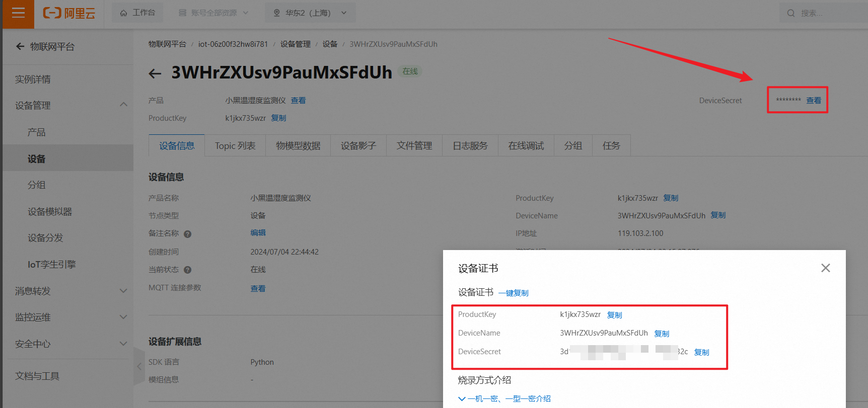
Task: Open 产品 under device management
Action: [x=36, y=132]
